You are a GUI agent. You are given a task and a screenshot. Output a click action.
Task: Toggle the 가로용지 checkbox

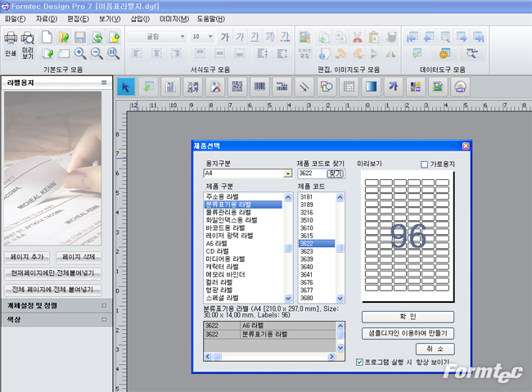424,164
